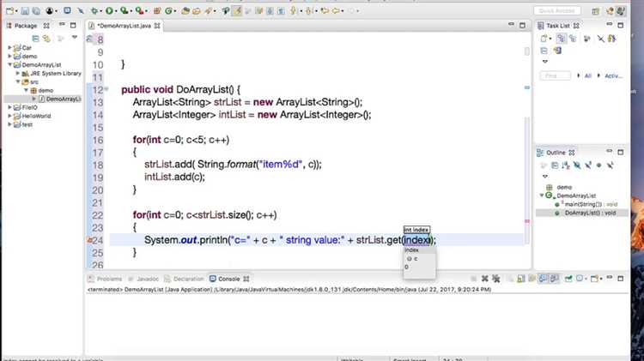644x361 pixels.
Task: Click the green Run toolbar button
Action: 109,11
